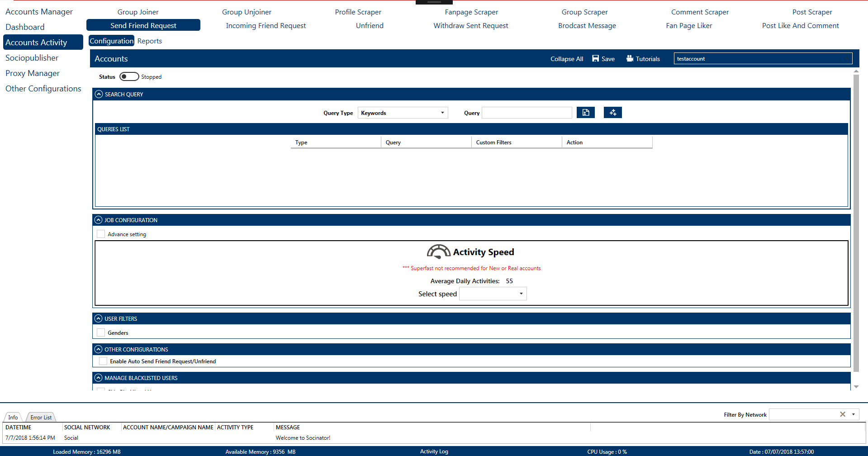
Task: Click the scrollbar down arrow
Action: 856,387
